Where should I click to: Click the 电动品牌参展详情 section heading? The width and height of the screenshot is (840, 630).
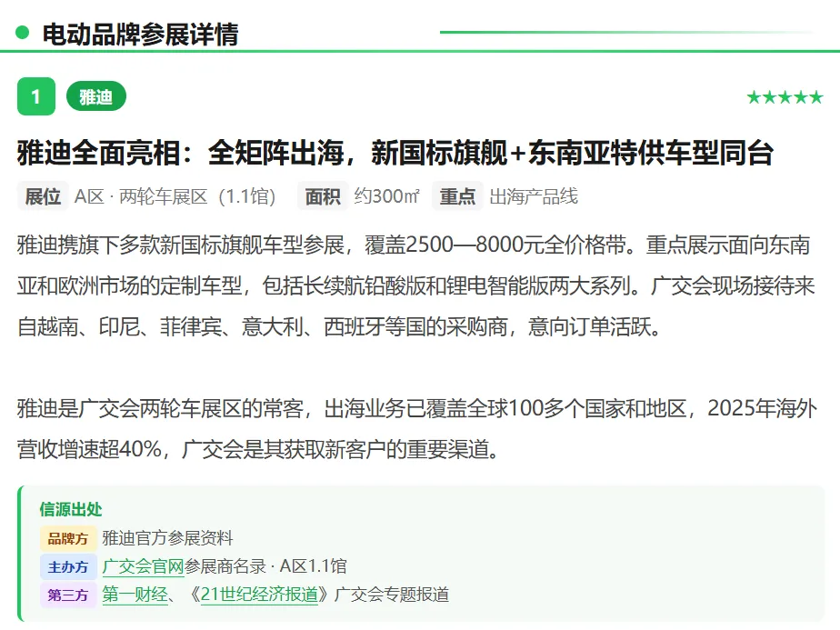click(140, 35)
